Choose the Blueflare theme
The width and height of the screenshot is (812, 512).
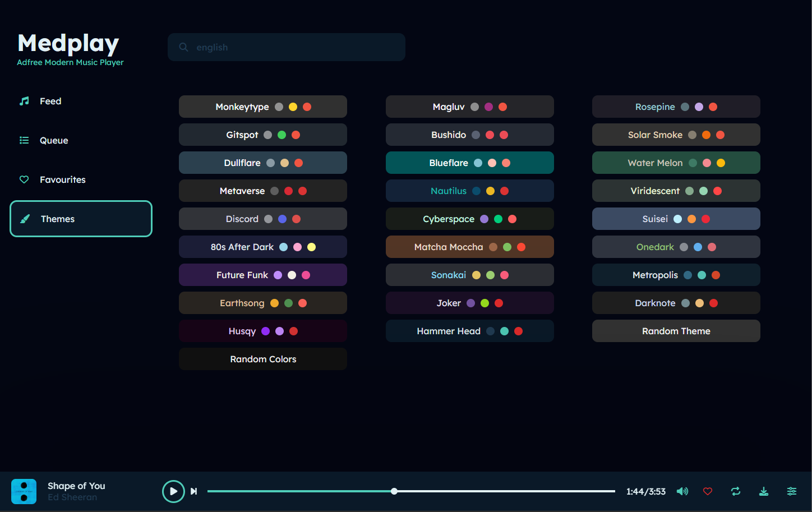pos(469,163)
